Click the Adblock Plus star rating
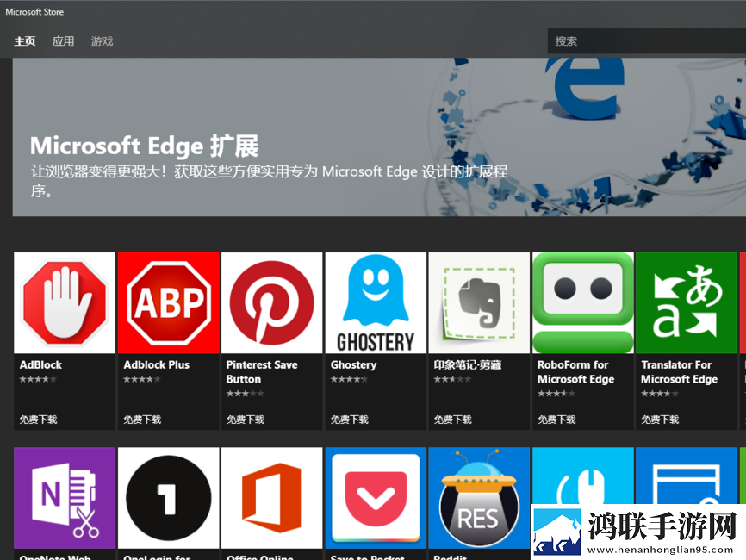The height and width of the screenshot is (560, 746). coord(142,379)
